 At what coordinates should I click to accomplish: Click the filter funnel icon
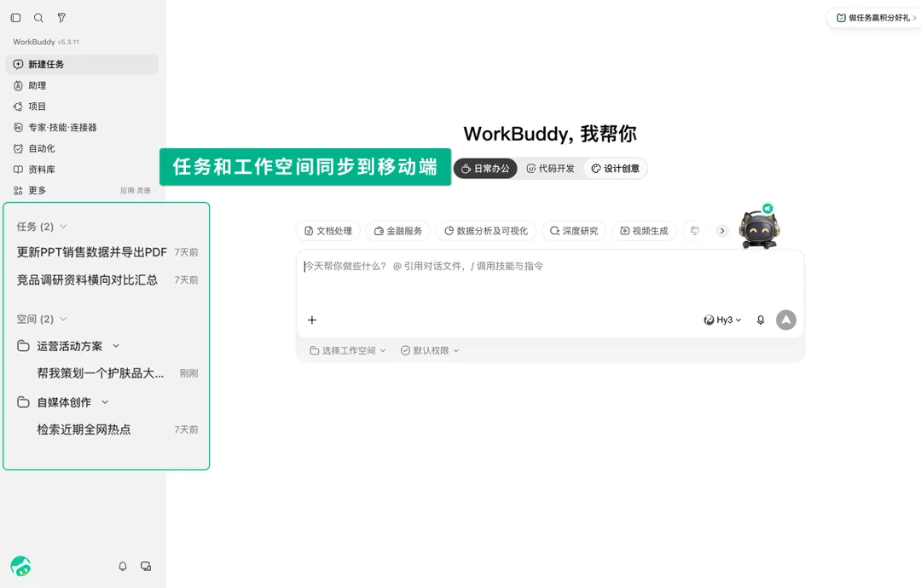pos(61,18)
